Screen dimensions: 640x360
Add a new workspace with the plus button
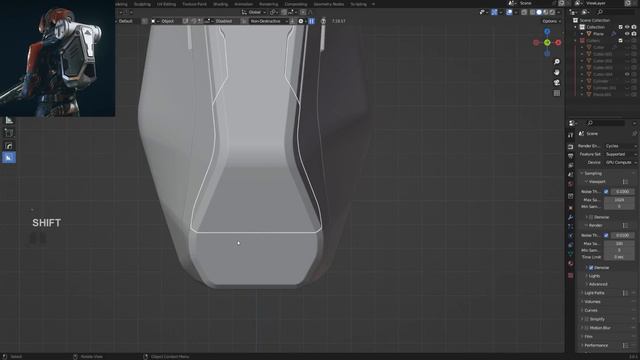click(373, 4)
